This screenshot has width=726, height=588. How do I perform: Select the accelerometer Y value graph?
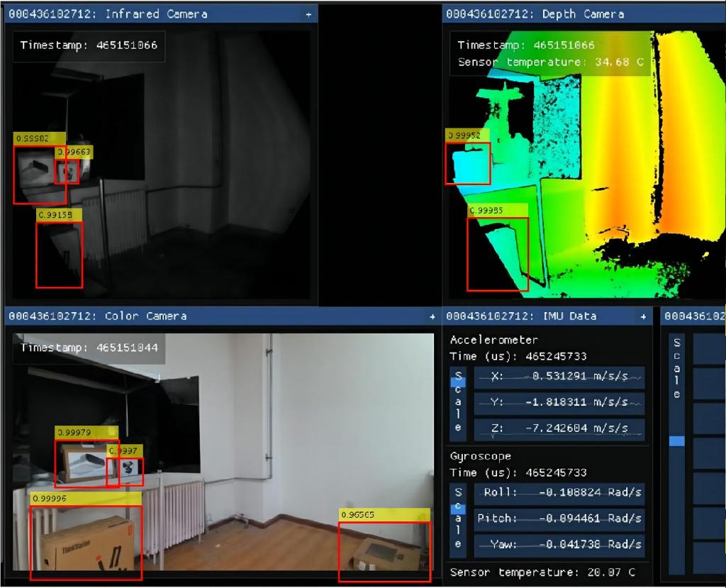[x=559, y=403]
